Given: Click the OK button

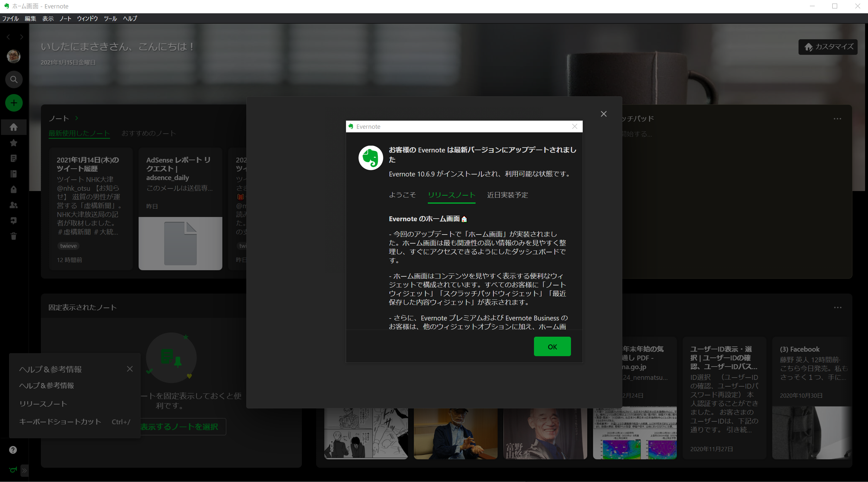Looking at the screenshot, I should click(x=552, y=347).
